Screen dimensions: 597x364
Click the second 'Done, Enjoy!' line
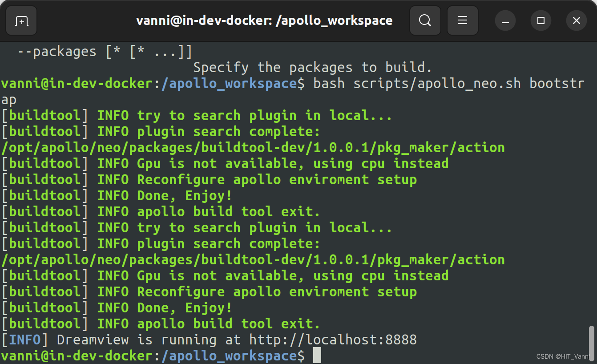point(117,308)
